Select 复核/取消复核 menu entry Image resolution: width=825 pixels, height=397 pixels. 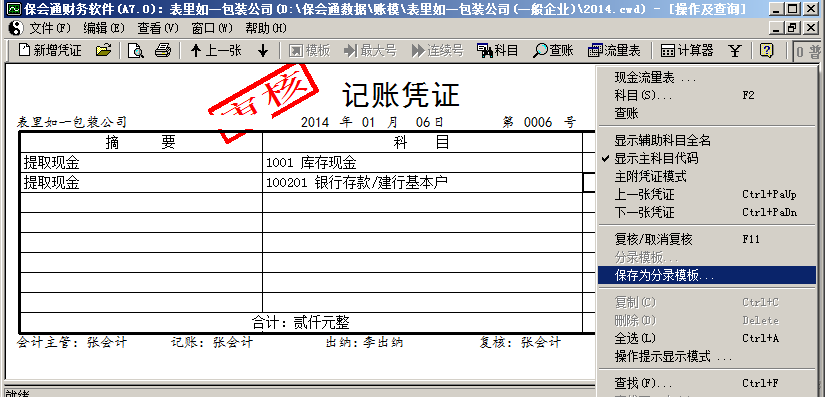click(x=707, y=239)
